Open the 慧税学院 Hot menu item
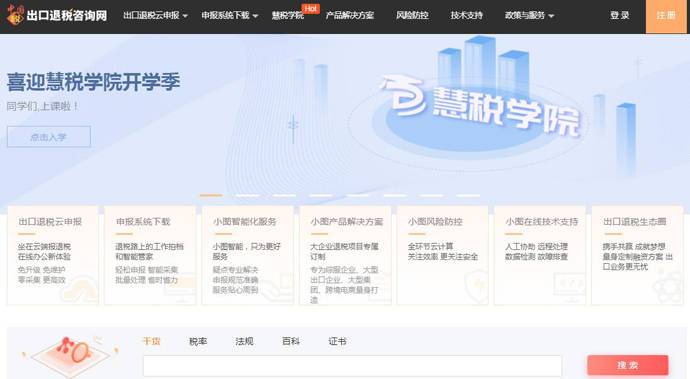The image size is (690, 379). coord(288,15)
